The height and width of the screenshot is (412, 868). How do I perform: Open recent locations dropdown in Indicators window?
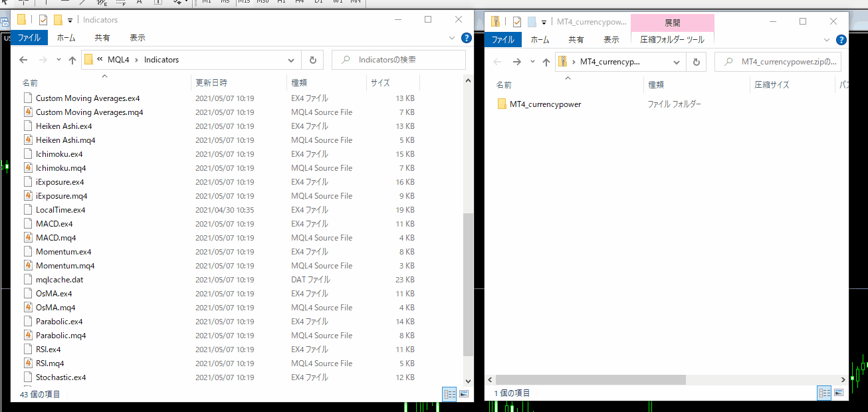58,60
